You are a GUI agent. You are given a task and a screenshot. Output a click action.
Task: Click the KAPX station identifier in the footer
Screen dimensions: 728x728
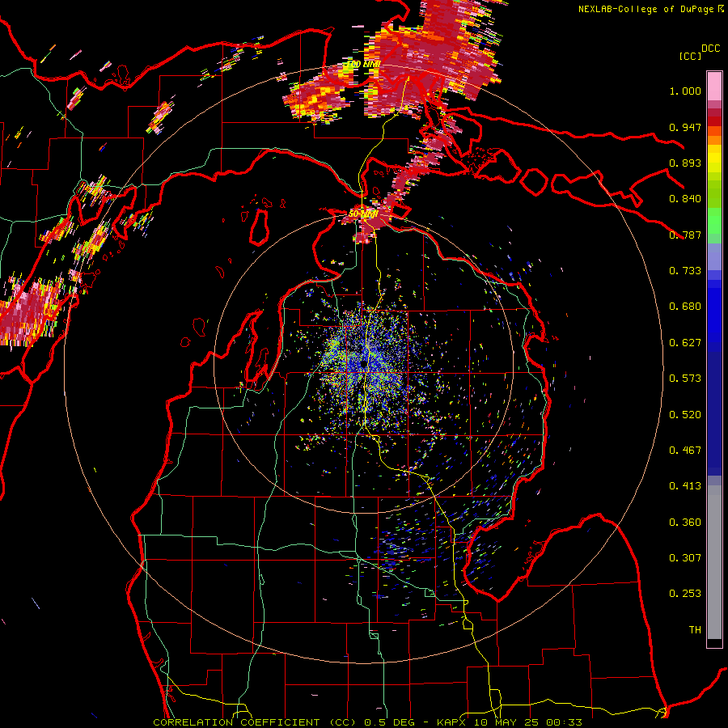[451, 722]
